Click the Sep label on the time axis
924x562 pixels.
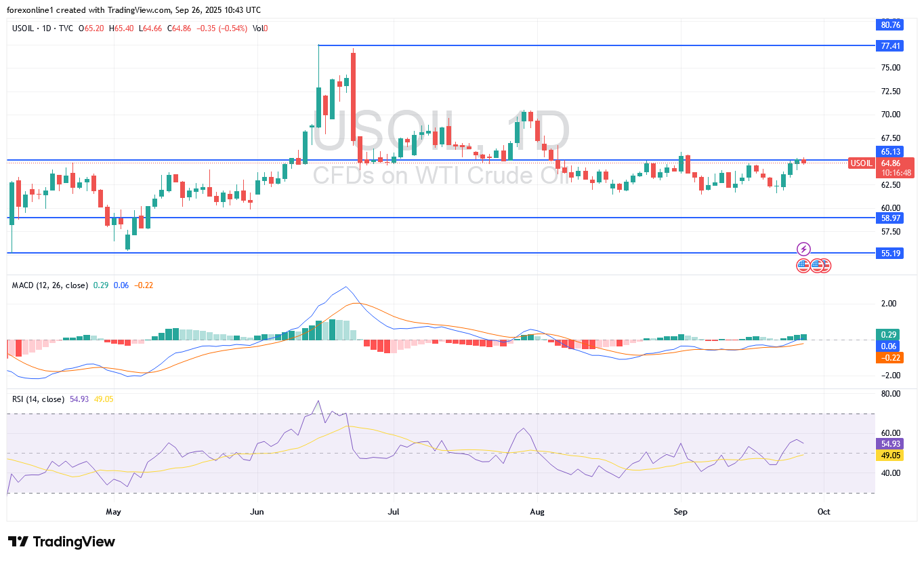(x=681, y=512)
